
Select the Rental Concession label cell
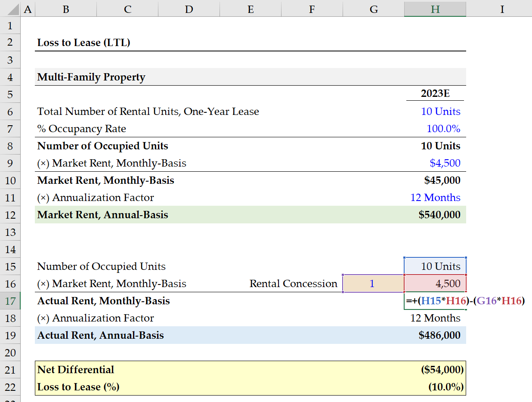[x=294, y=284]
